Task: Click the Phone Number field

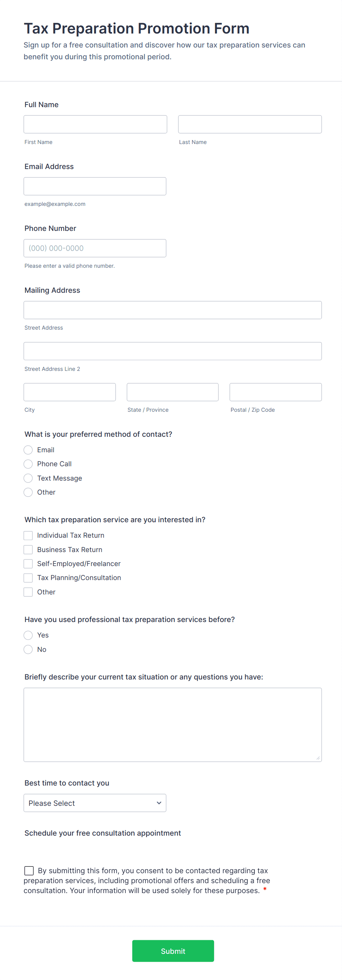Action: tap(95, 248)
